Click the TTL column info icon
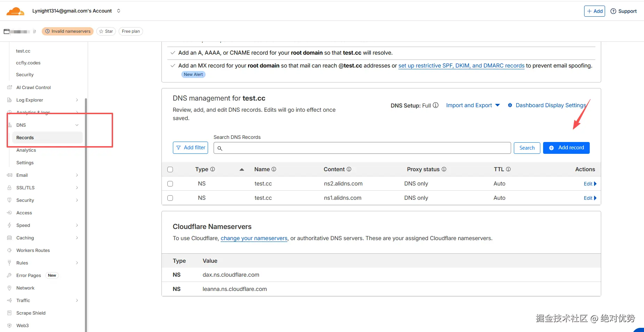Screen dimensions: 644x332 pos(508,169)
